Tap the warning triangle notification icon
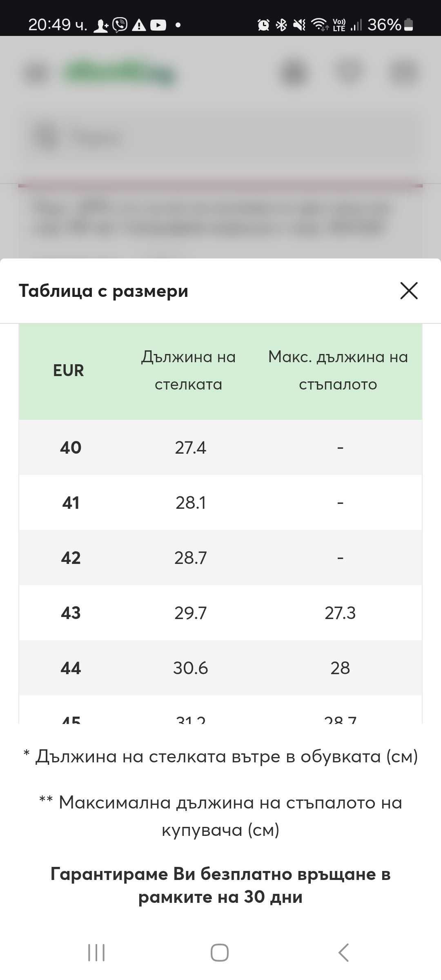The width and height of the screenshot is (441, 980). click(139, 25)
